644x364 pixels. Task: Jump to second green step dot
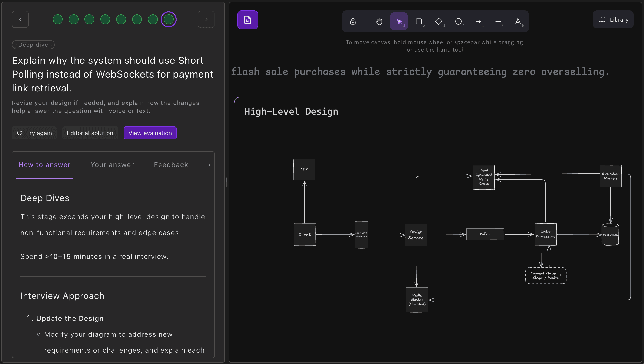(74, 19)
